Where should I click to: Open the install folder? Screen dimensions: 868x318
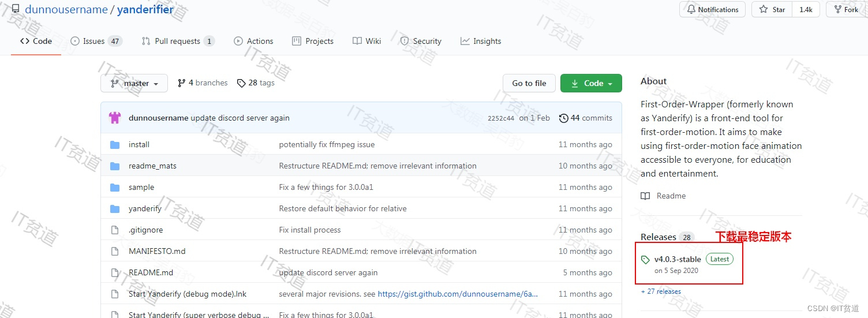coord(139,144)
